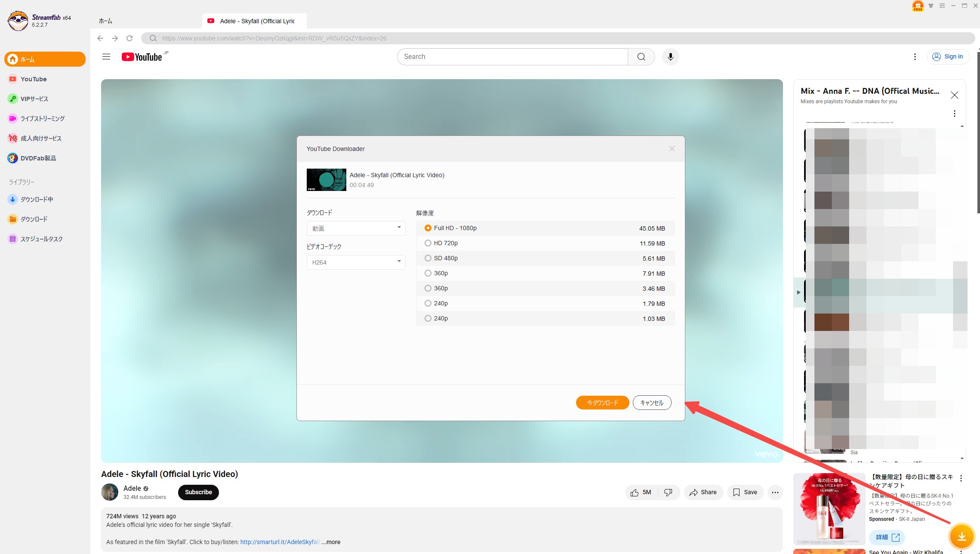Open DVDFab製品 in the sidebar
The width and height of the screenshot is (980, 554).
(45, 158)
